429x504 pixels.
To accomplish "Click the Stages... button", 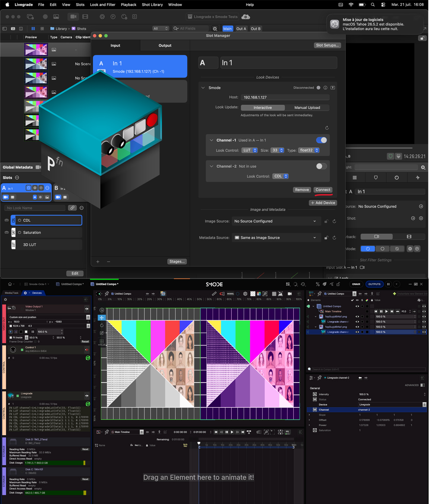I will [x=177, y=262].
